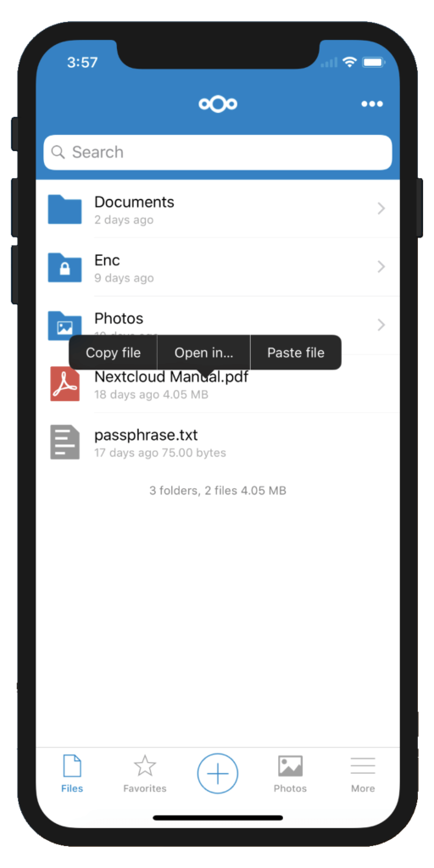This screenshot has height=868, width=434.
Task: Expand Enc folder via its chevron
Action: (x=381, y=267)
